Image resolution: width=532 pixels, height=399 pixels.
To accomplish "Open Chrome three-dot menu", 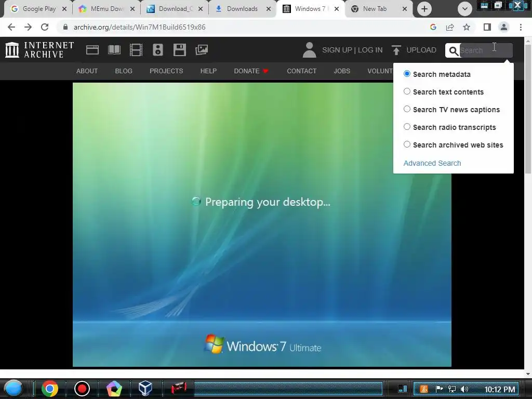I will pyautogui.click(x=521, y=27).
